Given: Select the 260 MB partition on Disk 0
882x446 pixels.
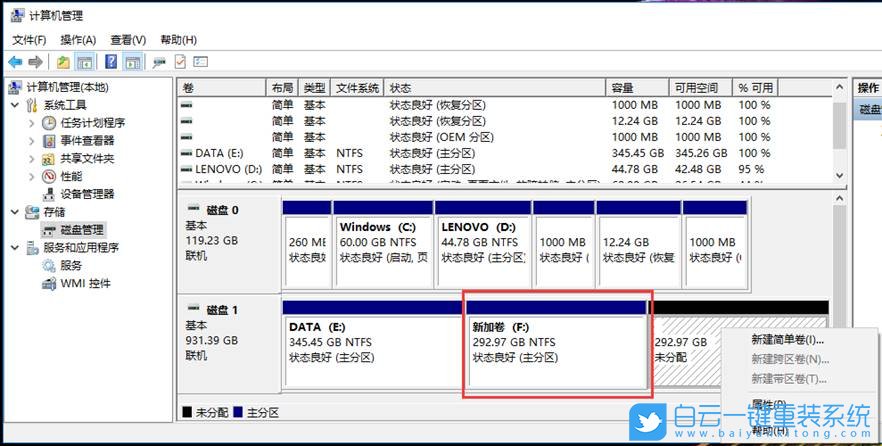Looking at the screenshot, I should (307, 245).
